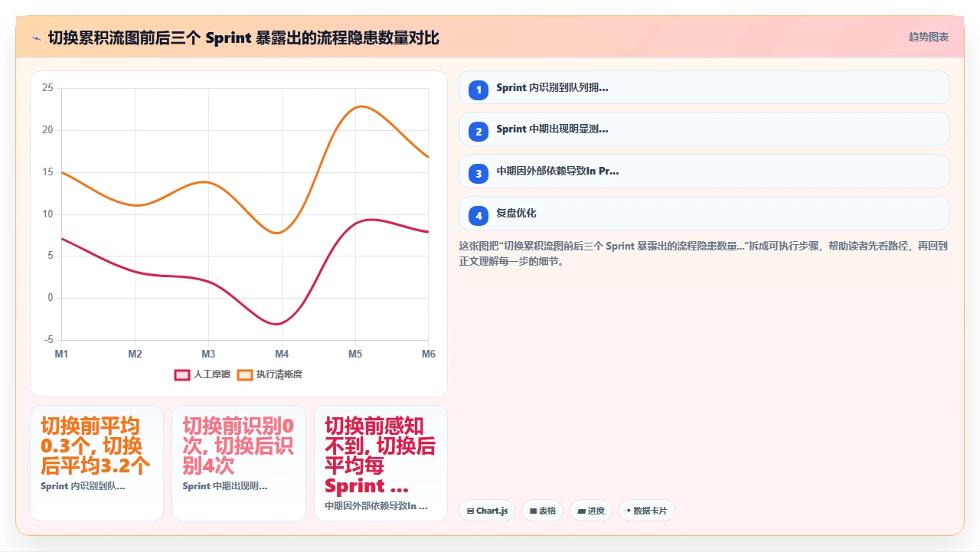Click the 表格 tag
The height and width of the screenshot is (552, 980).
[x=542, y=511]
